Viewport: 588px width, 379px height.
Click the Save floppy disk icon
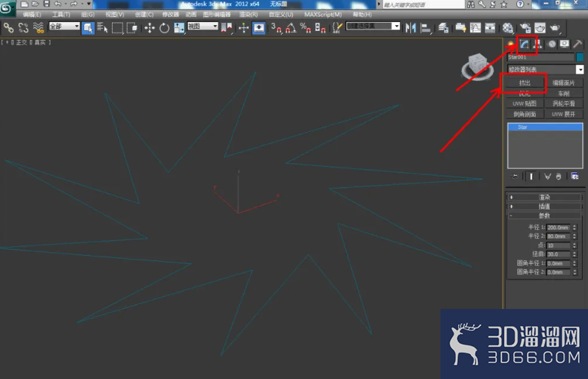46,4
